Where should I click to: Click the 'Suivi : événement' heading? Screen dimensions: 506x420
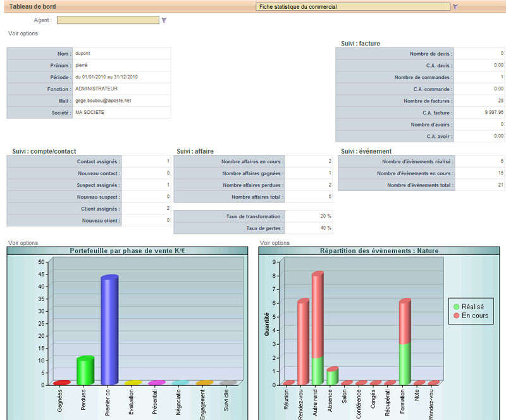[x=366, y=151]
